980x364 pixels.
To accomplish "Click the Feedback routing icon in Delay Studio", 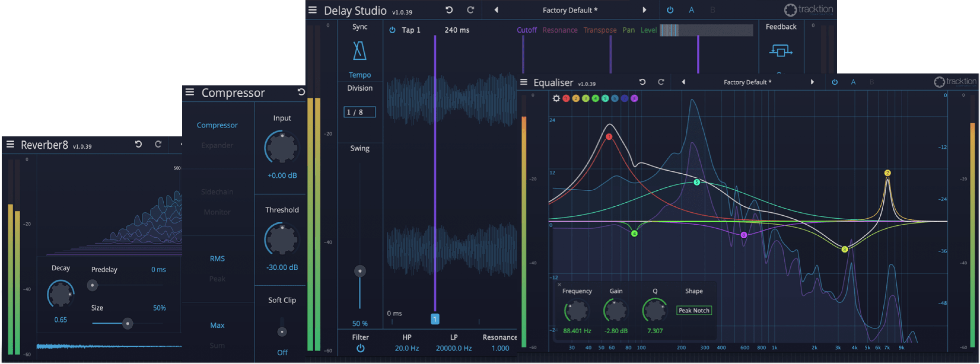I will point(781,51).
